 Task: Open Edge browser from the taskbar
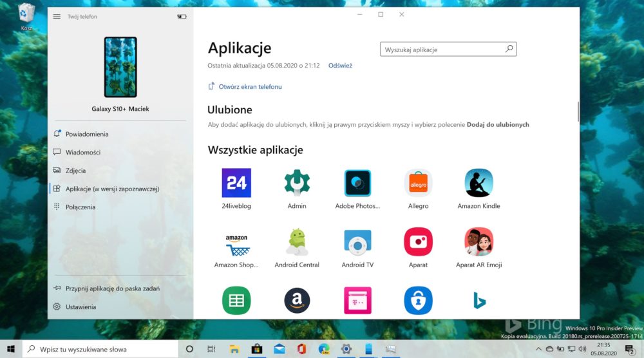point(324,349)
